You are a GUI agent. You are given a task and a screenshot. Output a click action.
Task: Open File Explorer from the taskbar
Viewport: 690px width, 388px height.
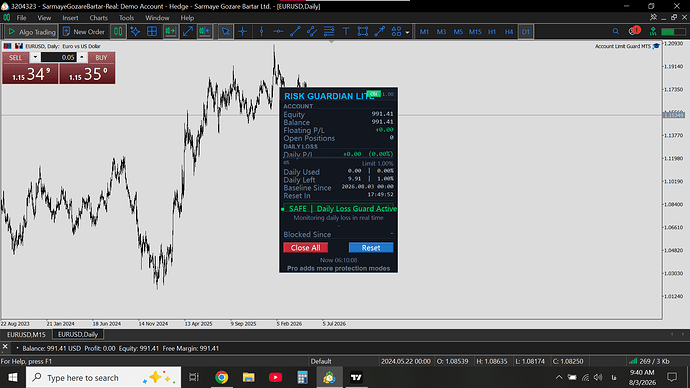pyautogui.click(x=249, y=377)
